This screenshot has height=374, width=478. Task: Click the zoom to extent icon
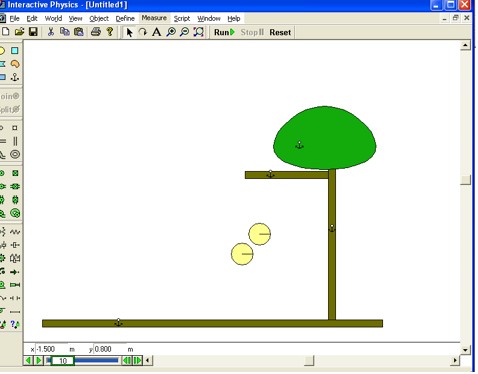(199, 32)
